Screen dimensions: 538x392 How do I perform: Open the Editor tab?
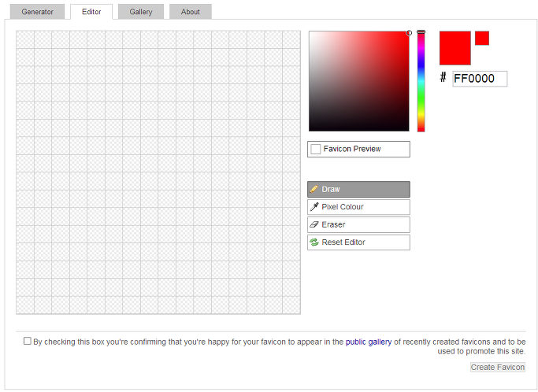[x=91, y=12]
